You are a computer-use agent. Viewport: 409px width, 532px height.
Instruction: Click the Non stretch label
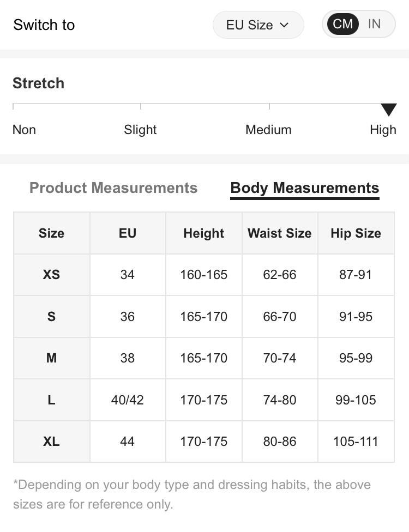coord(24,130)
